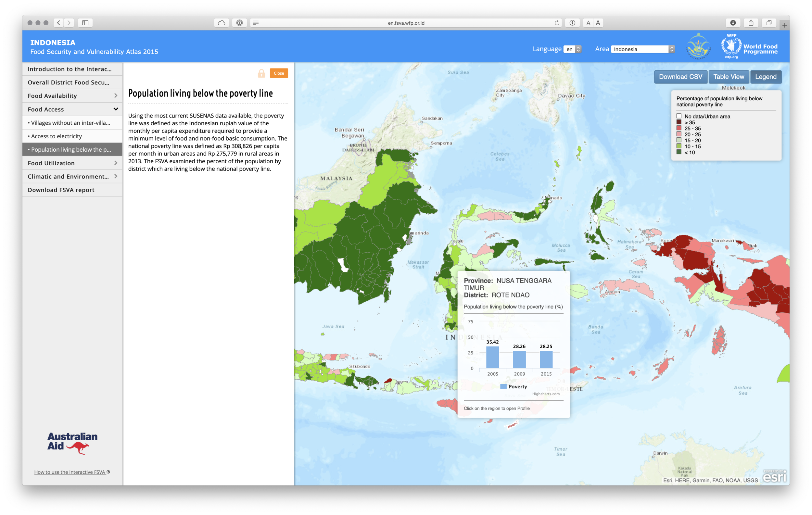Show all tabs overview

769,23
